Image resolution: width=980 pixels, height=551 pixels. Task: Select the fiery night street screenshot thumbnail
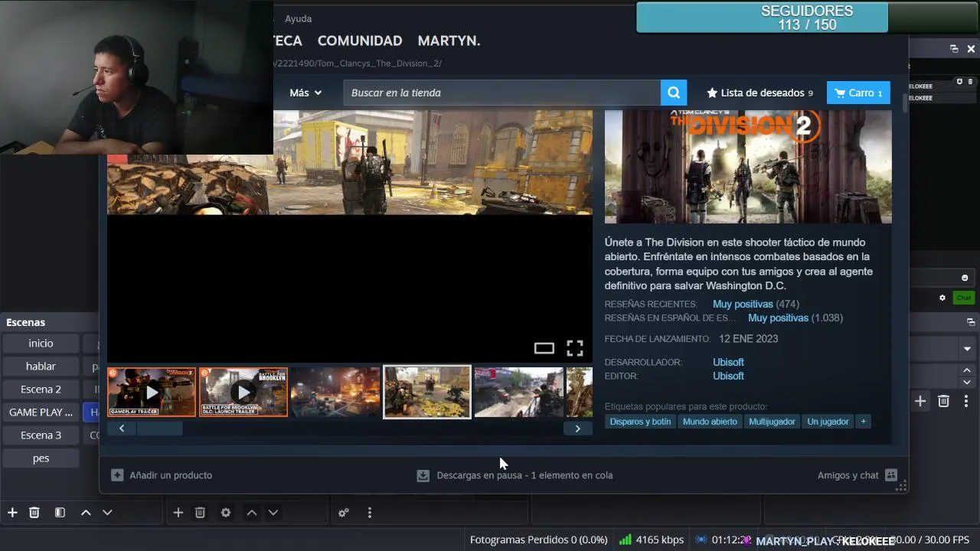click(335, 392)
